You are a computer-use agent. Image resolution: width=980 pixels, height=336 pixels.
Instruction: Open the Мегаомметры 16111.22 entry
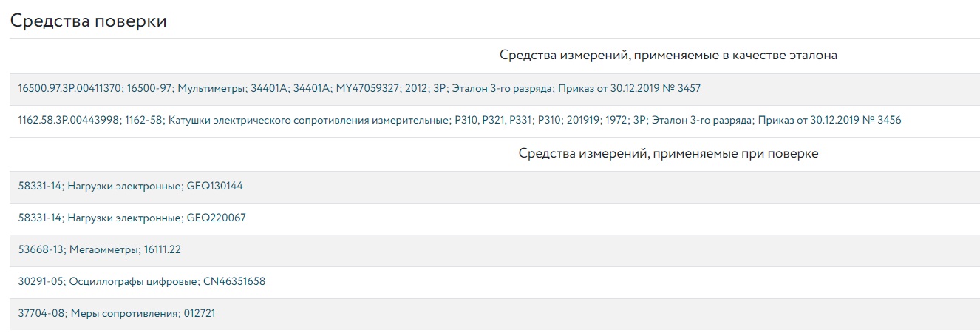[x=99, y=250]
